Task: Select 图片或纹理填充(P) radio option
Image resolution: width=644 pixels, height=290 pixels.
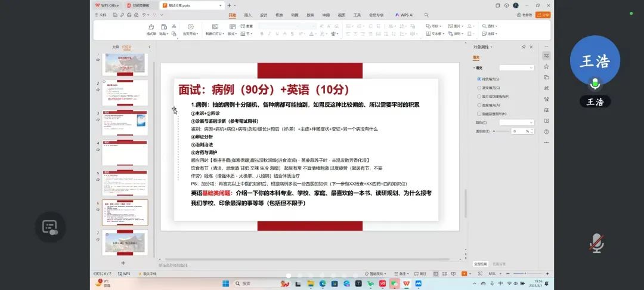Action: click(479, 96)
